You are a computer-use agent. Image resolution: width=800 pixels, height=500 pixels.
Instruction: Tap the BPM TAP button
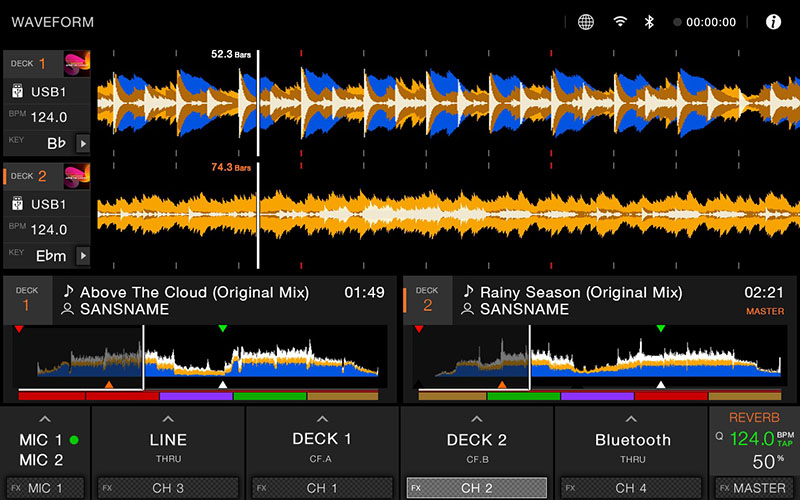783,439
